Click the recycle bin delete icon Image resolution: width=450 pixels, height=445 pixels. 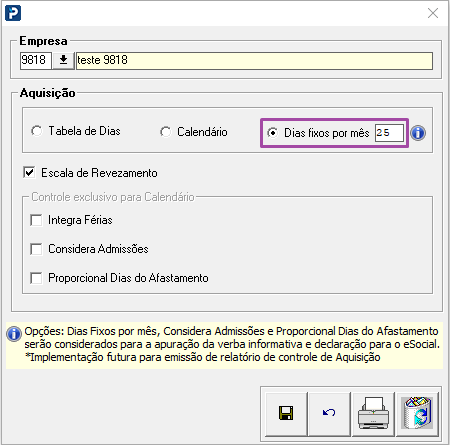point(417,413)
